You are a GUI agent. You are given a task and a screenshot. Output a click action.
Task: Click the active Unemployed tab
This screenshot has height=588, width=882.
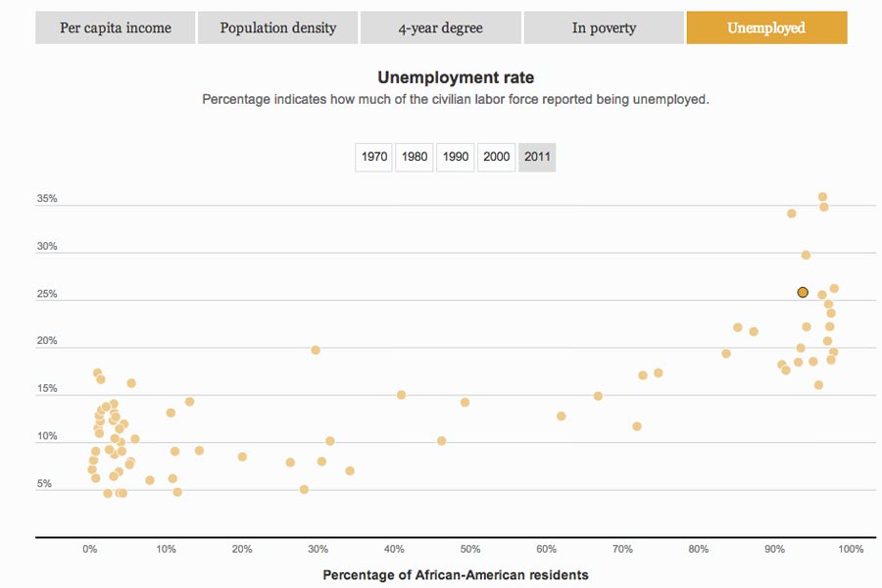[766, 28]
